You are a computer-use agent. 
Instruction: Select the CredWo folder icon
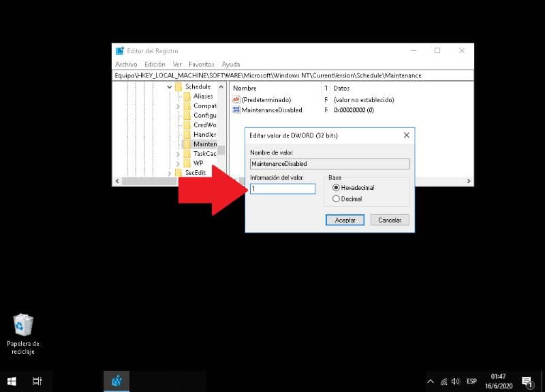click(187, 125)
